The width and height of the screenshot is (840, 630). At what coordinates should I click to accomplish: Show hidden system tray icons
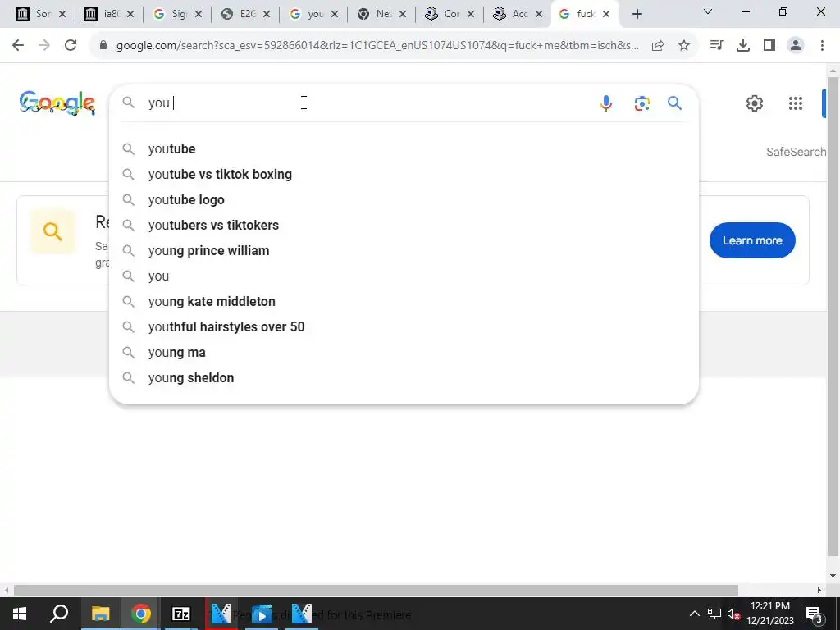coord(694,614)
